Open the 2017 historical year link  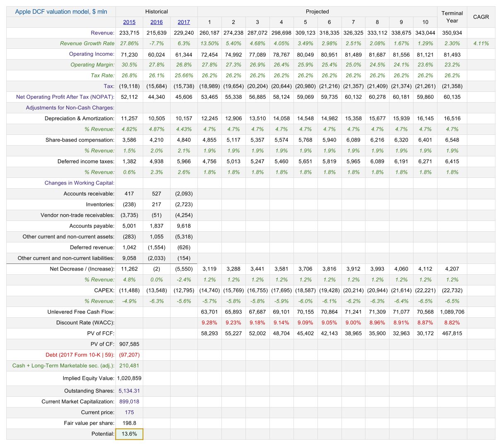coord(184,22)
